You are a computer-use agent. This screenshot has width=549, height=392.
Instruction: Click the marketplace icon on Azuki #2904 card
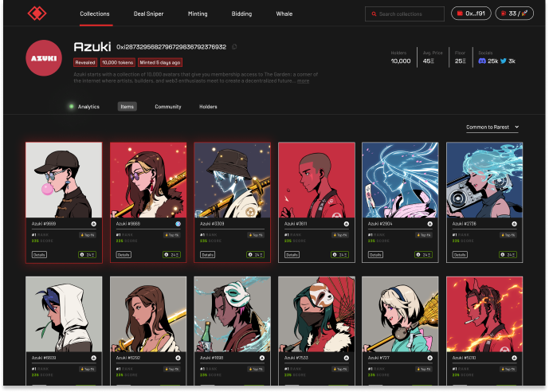(431, 225)
